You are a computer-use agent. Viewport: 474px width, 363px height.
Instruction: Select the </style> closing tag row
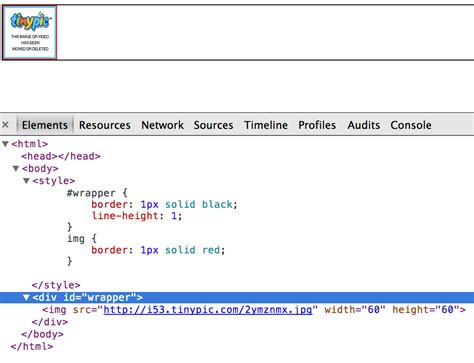56,285
